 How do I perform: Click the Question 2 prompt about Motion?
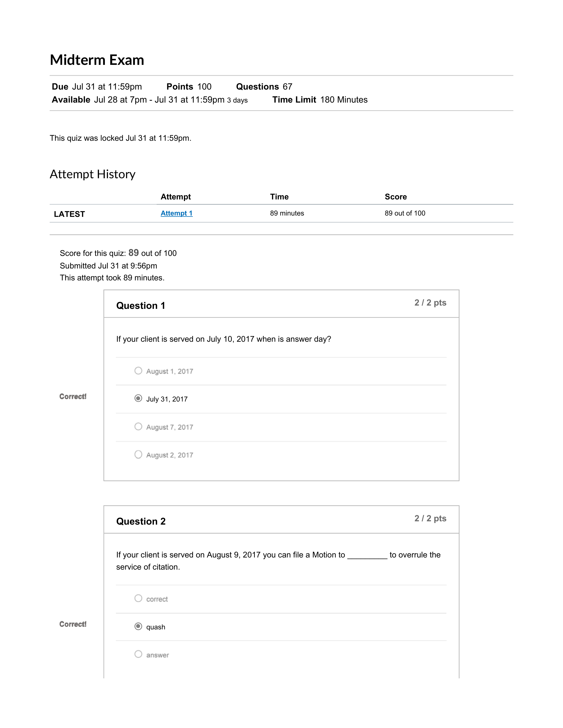point(278,561)
